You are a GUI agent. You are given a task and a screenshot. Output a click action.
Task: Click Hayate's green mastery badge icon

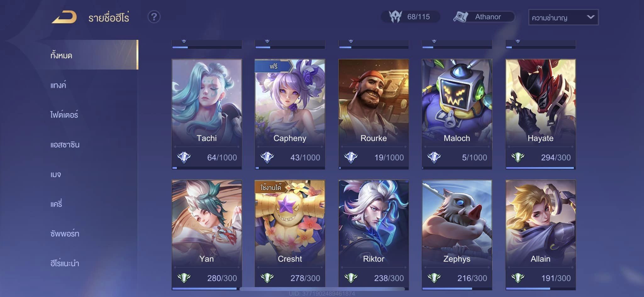(518, 157)
